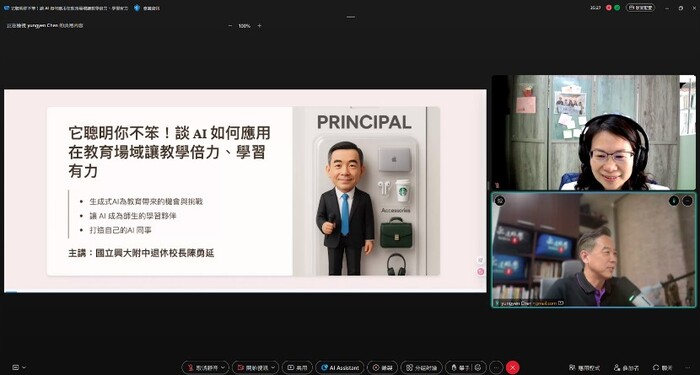The width and height of the screenshot is (700, 375).
Task: Open more options on yungyen Chen's video tile
Action: coord(688,201)
